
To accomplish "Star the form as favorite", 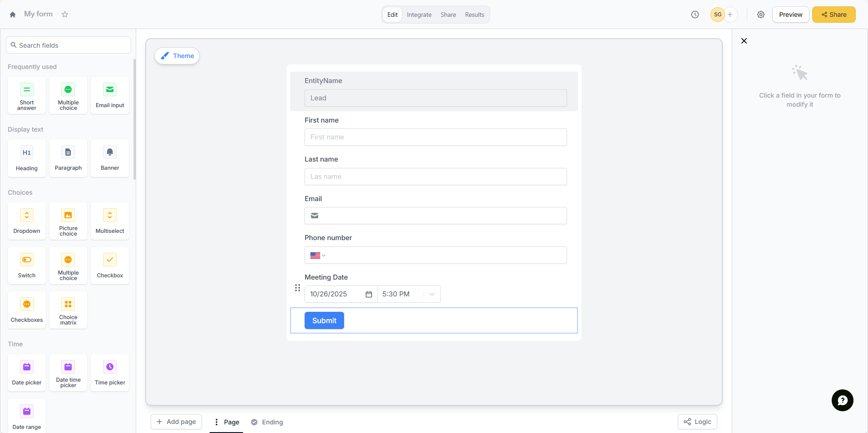I will (x=65, y=15).
